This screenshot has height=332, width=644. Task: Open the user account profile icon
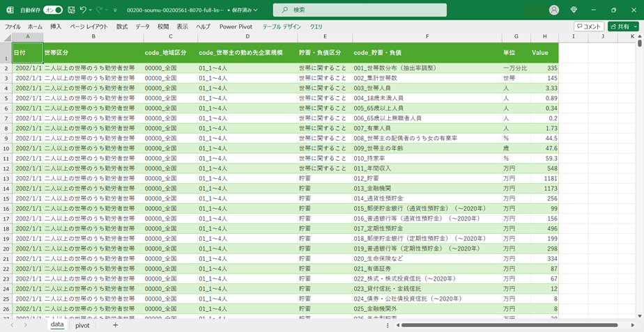click(x=554, y=10)
